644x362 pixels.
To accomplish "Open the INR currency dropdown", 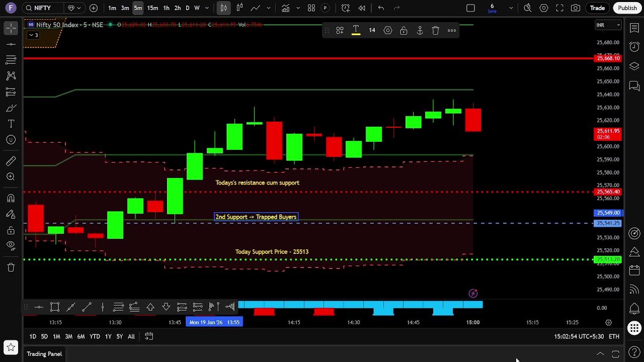I will coord(608,25).
